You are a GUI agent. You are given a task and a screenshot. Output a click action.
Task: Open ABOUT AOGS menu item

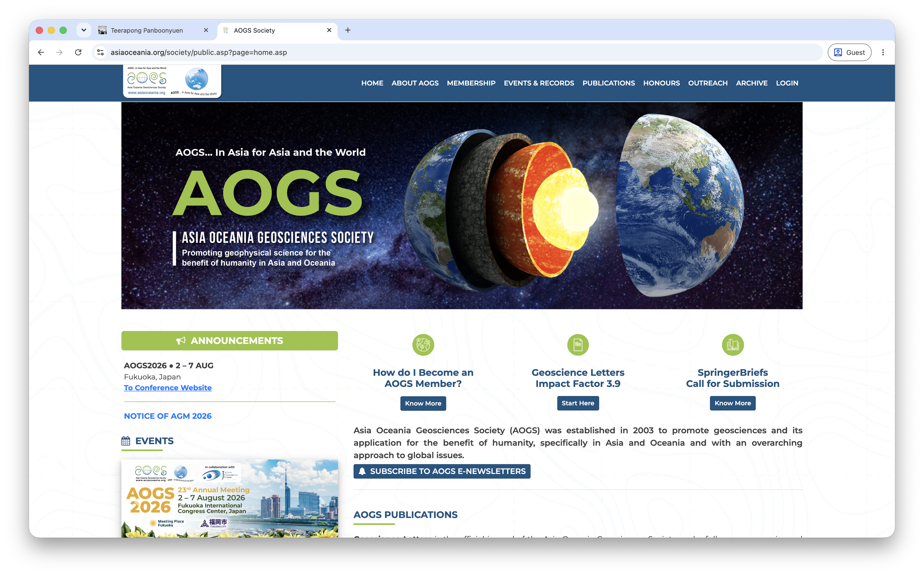click(415, 83)
